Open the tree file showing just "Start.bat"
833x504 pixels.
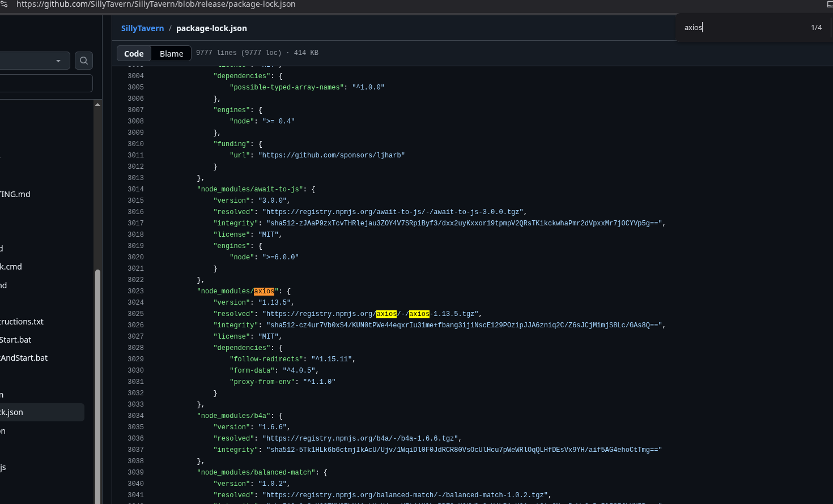[x=16, y=340]
